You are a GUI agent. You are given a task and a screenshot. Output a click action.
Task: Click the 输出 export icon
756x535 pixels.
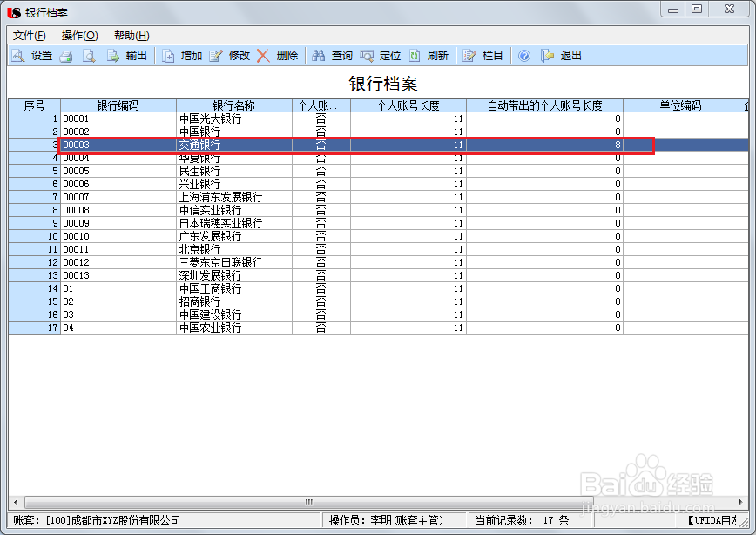(113, 56)
